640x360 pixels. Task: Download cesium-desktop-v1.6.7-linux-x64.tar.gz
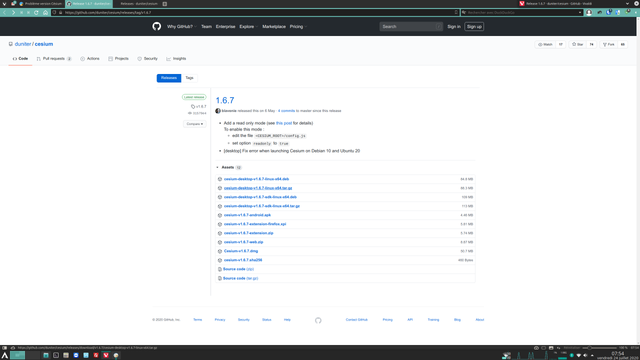coord(258,188)
